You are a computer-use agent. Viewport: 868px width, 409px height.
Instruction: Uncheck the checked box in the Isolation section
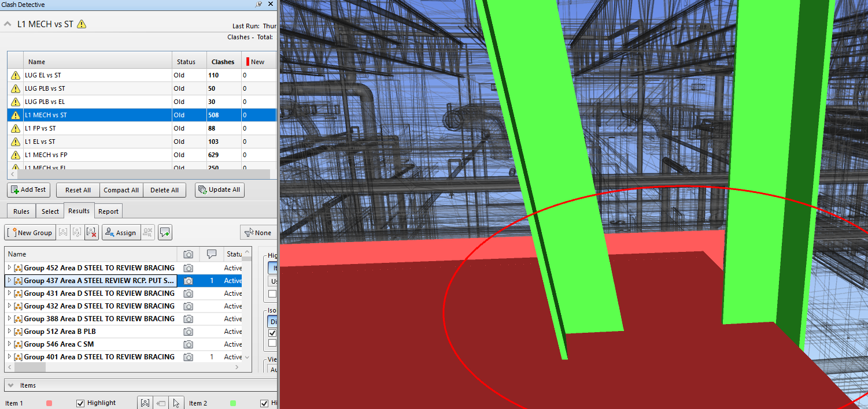click(x=272, y=333)
